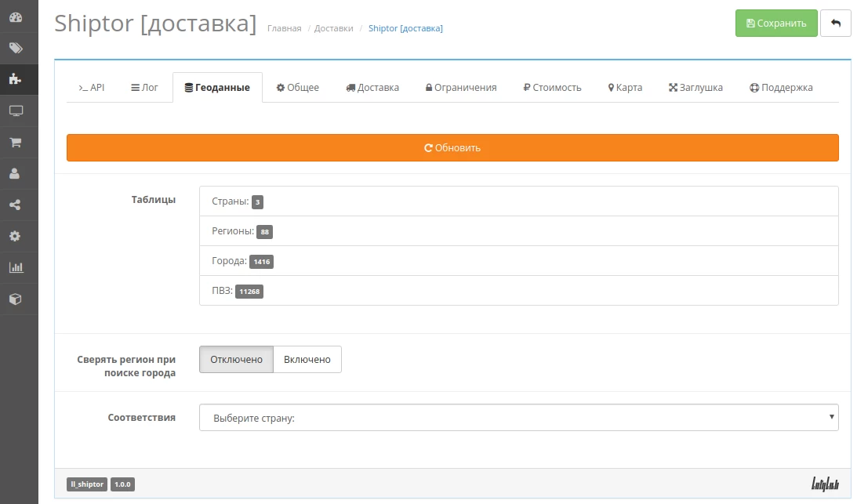Expand the Выберите страну dropdown
Image resolution: width=857 pixels, height=504 pixels.
pyautogui.click(x=519, y=418)
